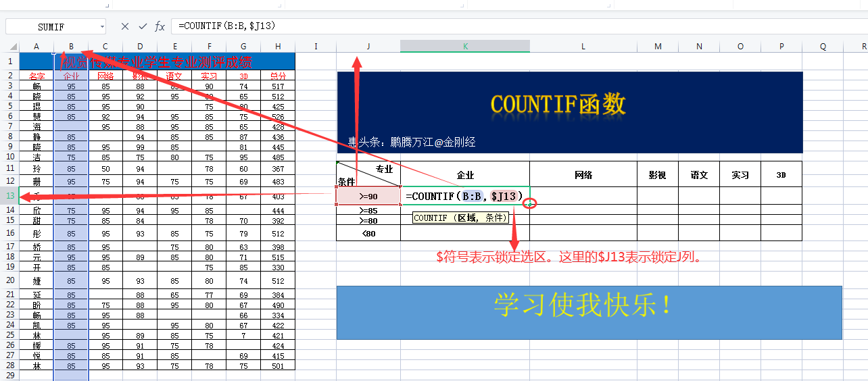
Task: Click the name cell 玲
Action: [37, 169]
